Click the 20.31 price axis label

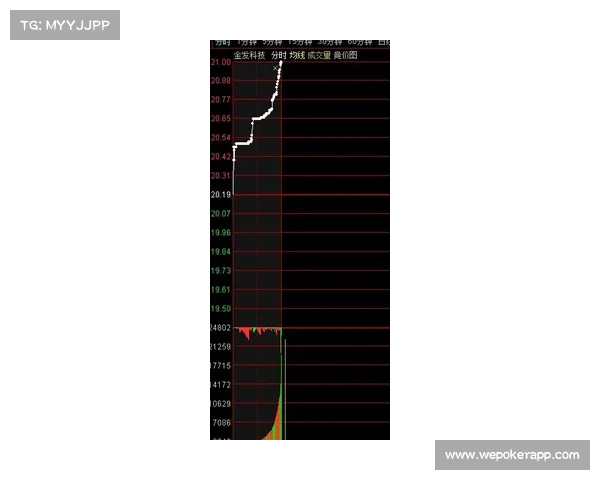[221, 176]
